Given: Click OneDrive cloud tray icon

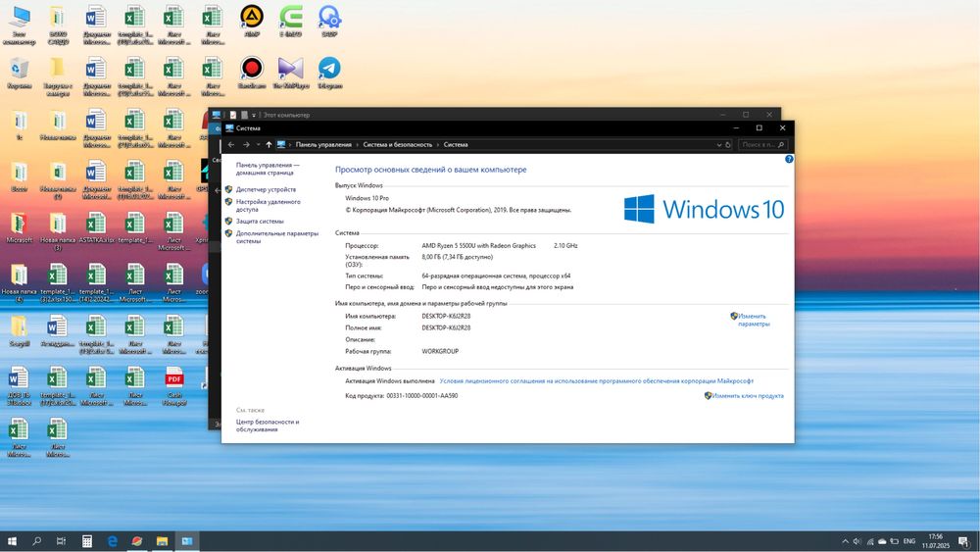Looking at the screenshot, I should tap(882, 541).
